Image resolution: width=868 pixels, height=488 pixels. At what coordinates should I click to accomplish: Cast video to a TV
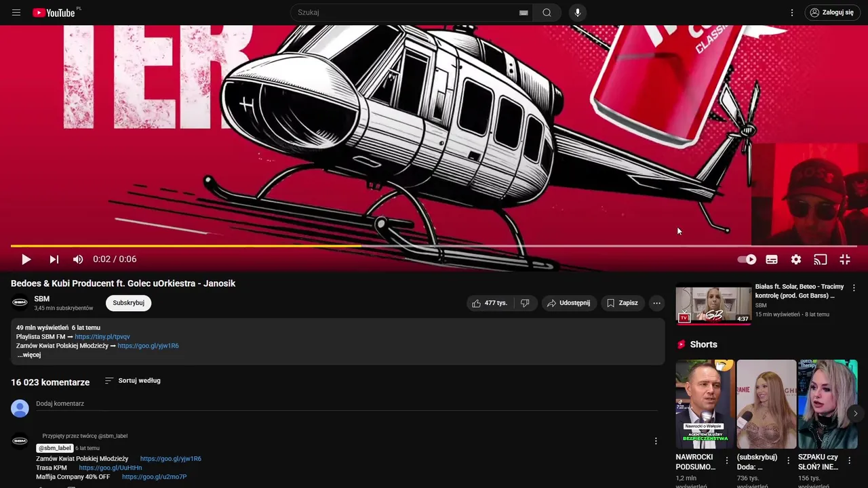coord(821,259)
